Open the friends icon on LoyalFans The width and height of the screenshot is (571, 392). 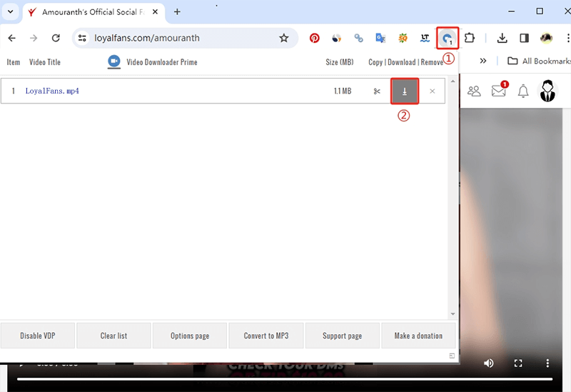(x=474, y=91)
